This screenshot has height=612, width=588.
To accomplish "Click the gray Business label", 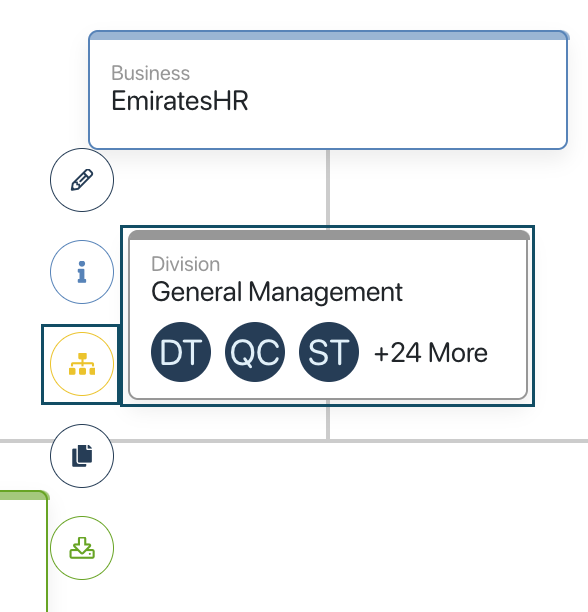I will pyautogui.click(x=151, y=73).
